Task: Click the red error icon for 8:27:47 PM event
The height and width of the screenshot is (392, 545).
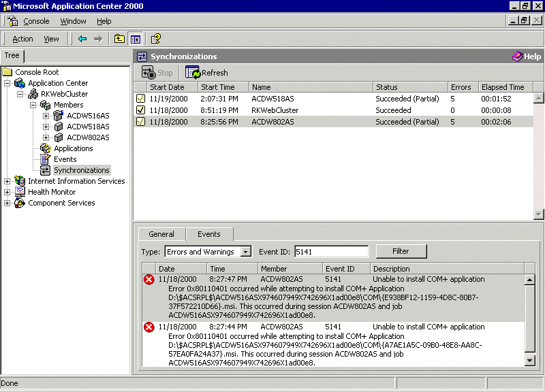Action: click(x=149, y=279)
